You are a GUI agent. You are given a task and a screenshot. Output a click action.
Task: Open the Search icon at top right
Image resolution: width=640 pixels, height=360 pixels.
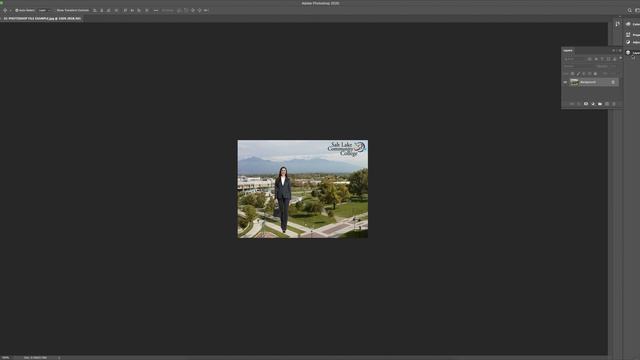pyautogui.click(x=629, y=10)
